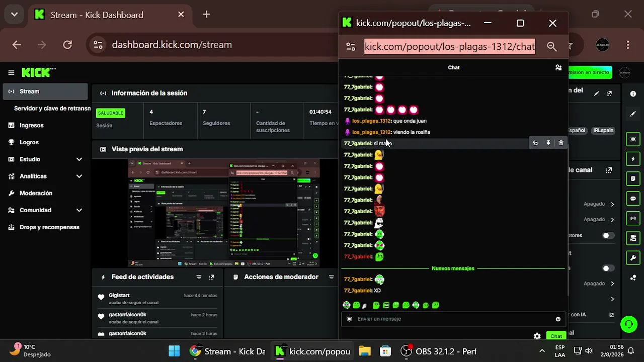Send message with green Chat button

pyautogui.click(x=556, y=336)
